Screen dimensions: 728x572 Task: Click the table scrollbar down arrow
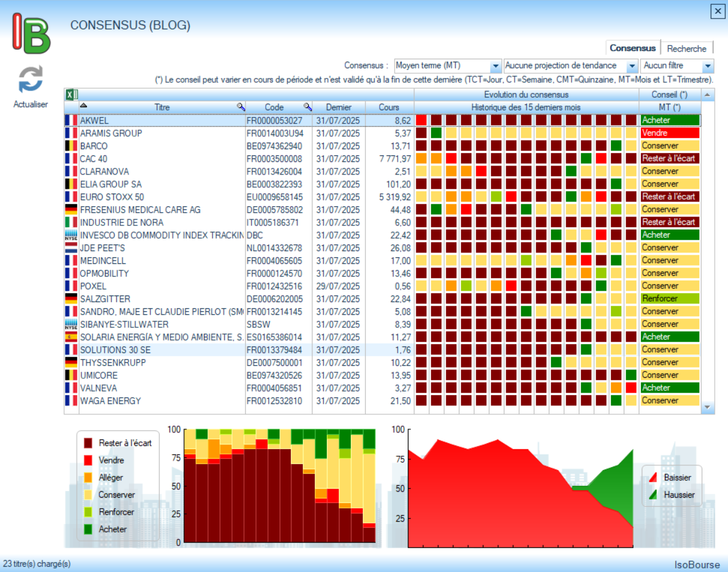coord(708,407)
